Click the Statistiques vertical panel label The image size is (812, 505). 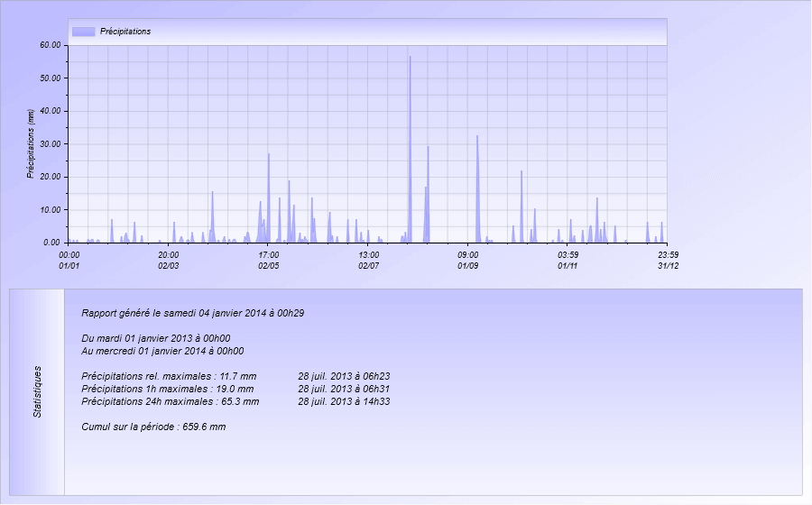point(38,391)
